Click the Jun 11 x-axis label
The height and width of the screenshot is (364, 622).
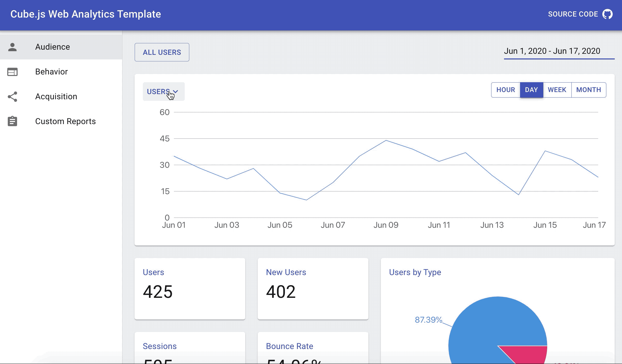(439, 225)
